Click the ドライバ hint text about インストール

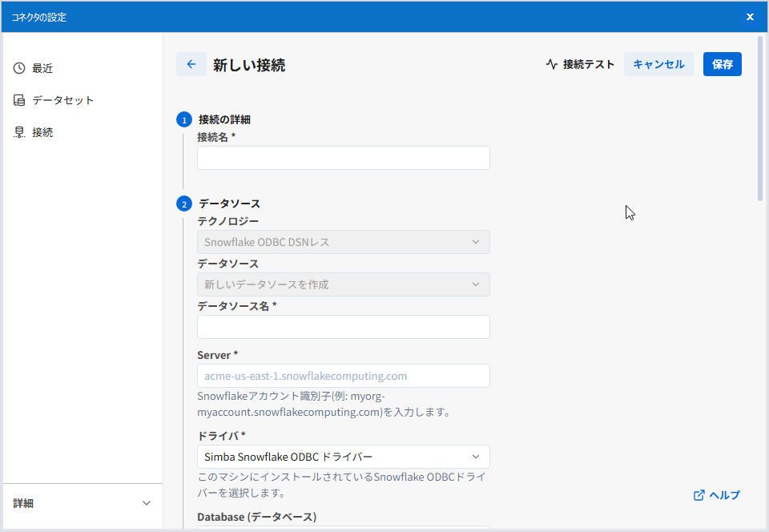341,485
